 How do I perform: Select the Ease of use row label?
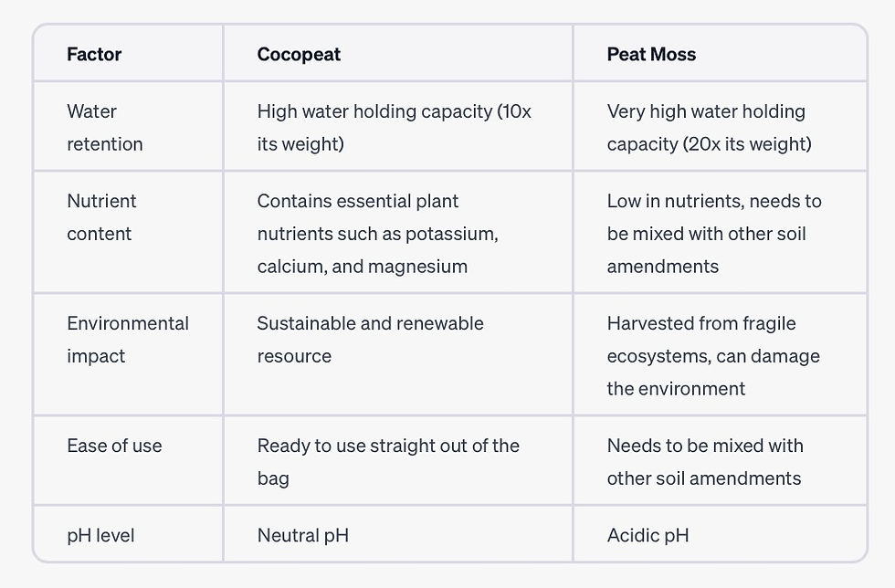114,446
